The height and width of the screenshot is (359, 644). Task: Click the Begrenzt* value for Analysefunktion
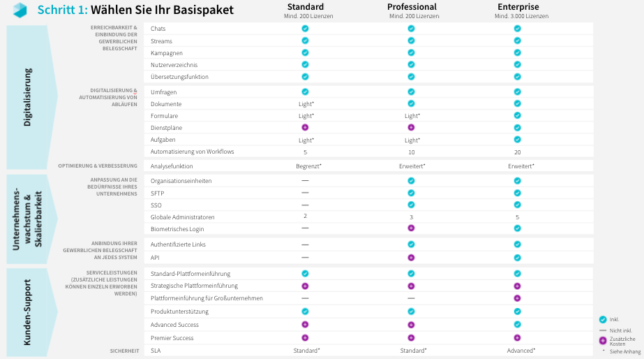(308, 166)
